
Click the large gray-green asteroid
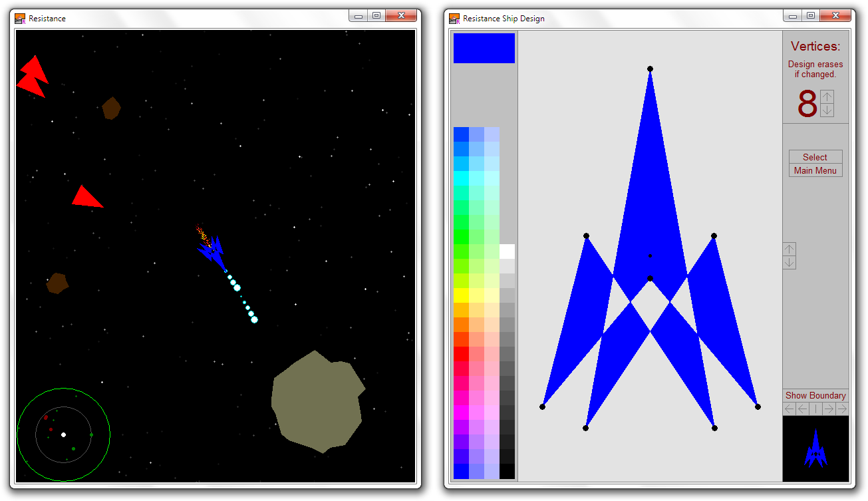(317, 401)
